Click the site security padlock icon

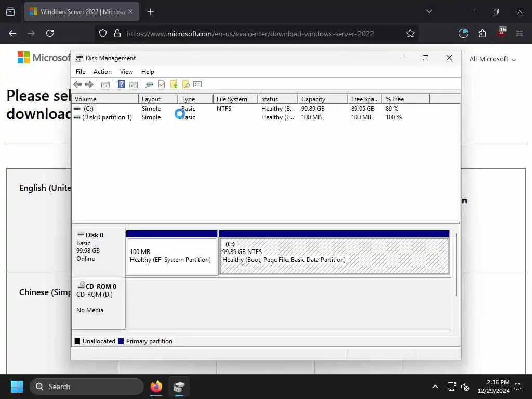point(117,33)
